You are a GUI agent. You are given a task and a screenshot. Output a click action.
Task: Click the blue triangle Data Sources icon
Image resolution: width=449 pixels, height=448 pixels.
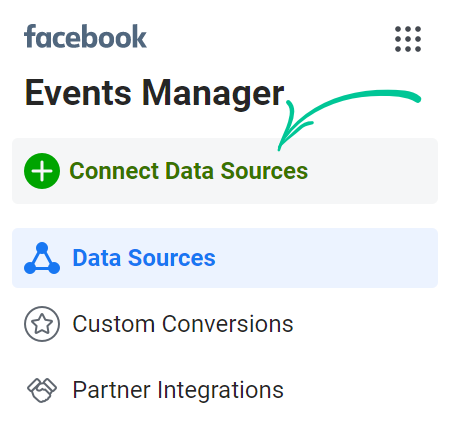[42, 258]
